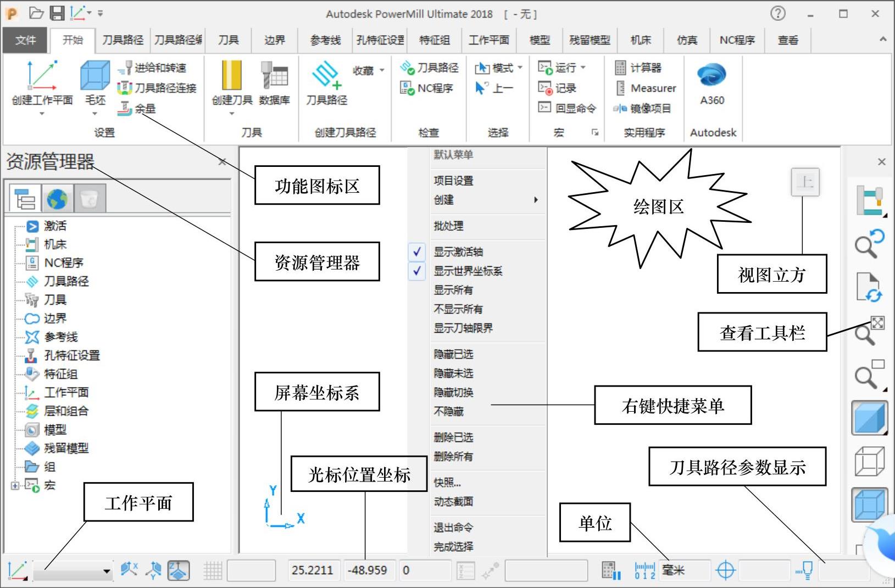Open 进给和转速 feeds and speeds
The image size is (895, 588).
tap(152, 68)
